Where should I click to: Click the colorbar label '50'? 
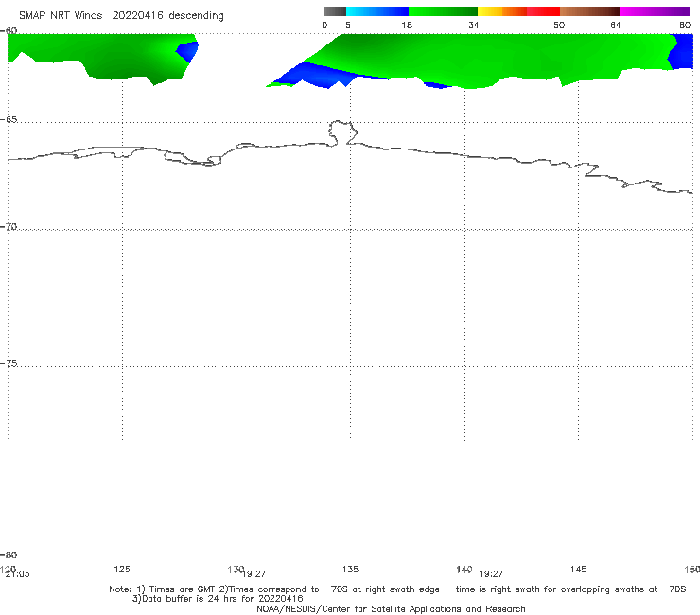click(559, 26)
